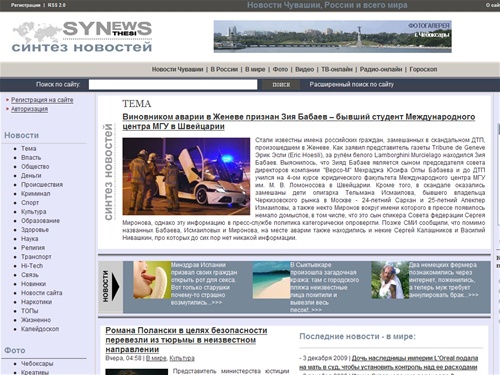Open Образование category in sidebar

40,220
